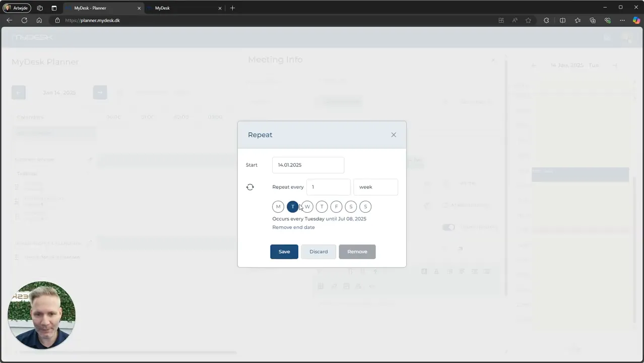Add this page to favorites star

point(528,20)
